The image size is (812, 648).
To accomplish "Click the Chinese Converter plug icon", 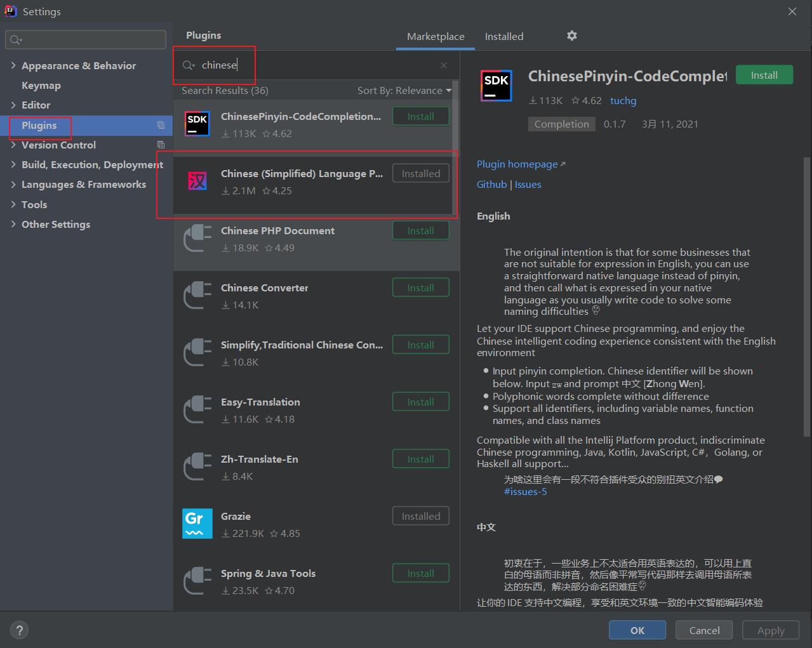I will click(197, 295).
